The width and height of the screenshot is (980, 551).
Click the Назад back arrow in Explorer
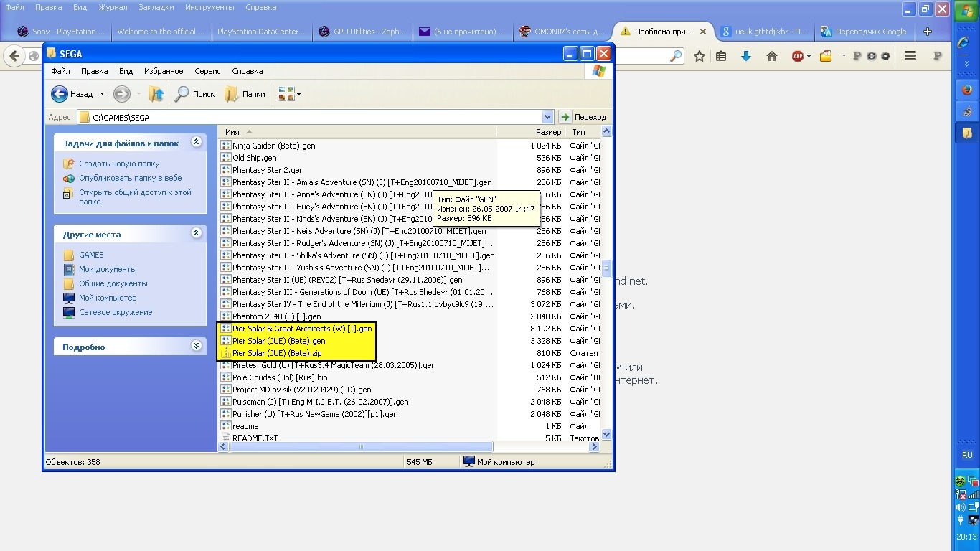(x=60, y=94)
